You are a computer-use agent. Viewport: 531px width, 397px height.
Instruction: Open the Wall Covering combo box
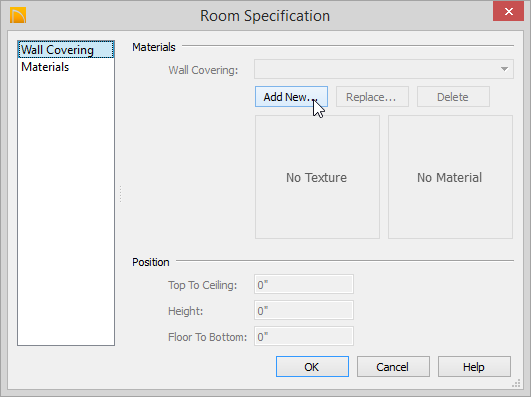tap(384, 69)
